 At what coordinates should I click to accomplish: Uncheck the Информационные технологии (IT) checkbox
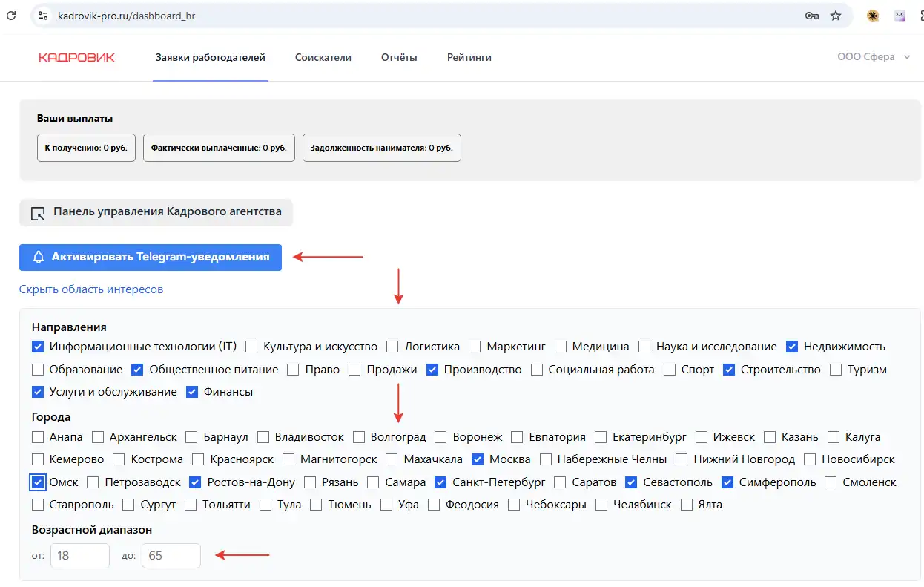coord(39,347)
